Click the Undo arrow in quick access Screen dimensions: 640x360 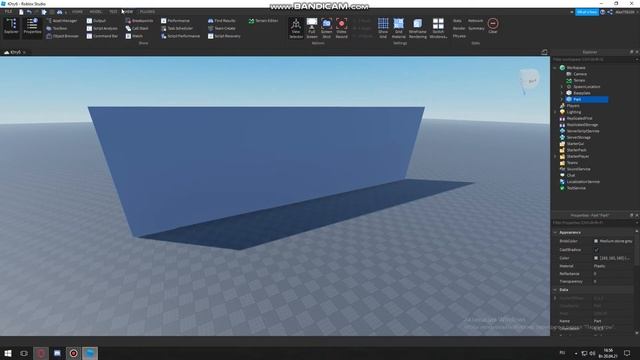click(x=29, y=12)
